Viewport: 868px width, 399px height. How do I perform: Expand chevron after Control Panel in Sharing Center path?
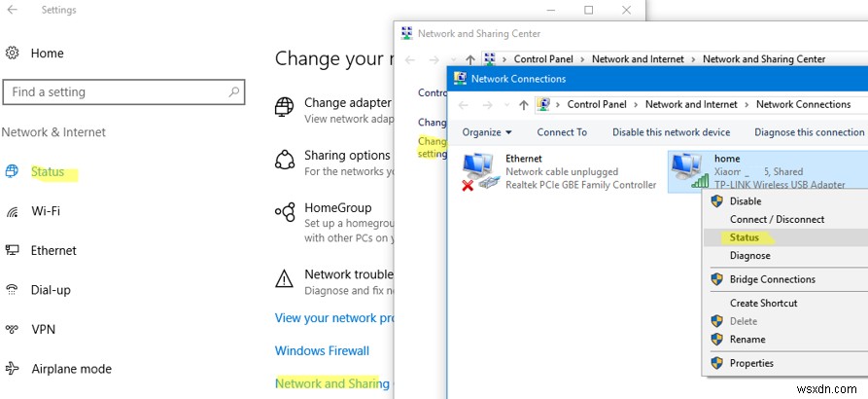coord(583,59)
